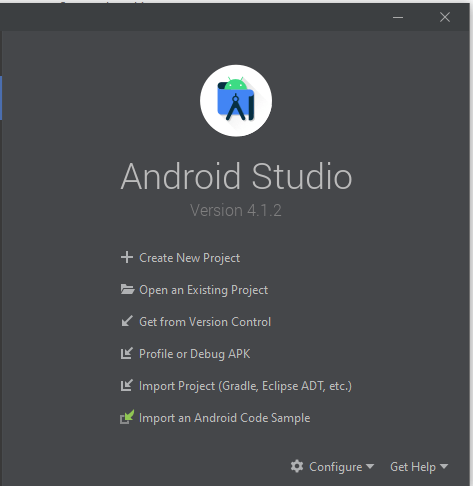The height and width of the screenshot is (486, 473).
Task: Open the Configure menu label
Action: point(336,467)
